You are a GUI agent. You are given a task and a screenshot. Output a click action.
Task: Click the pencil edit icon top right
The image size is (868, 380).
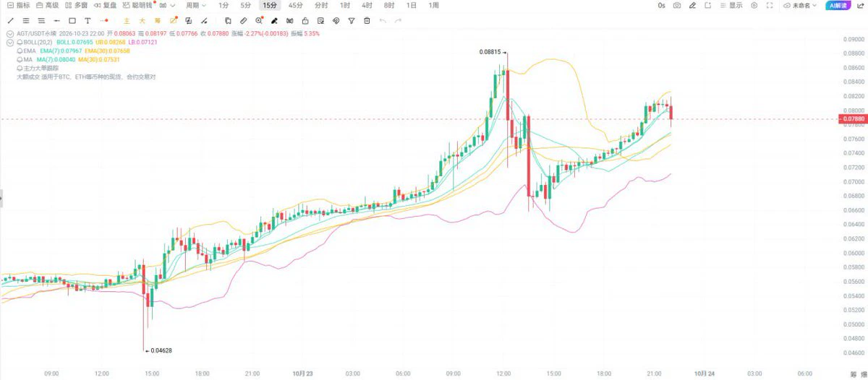(x=692, y=5)
